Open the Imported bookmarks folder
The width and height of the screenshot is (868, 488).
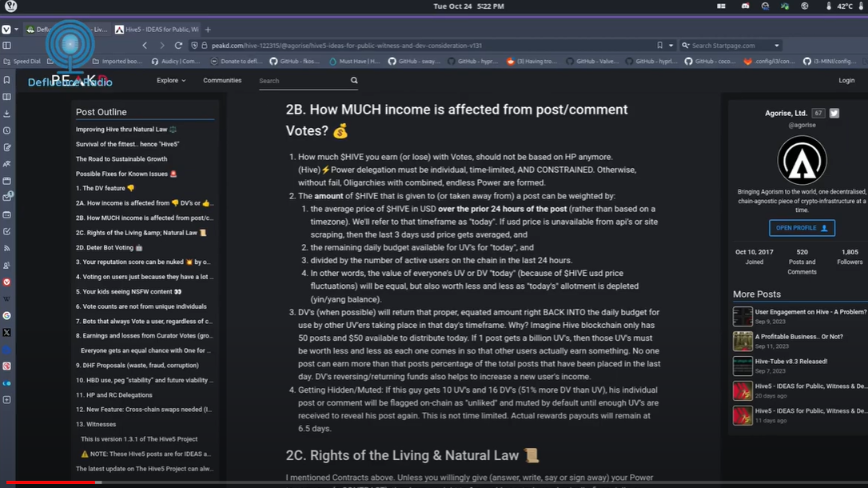tap(117, 62)
